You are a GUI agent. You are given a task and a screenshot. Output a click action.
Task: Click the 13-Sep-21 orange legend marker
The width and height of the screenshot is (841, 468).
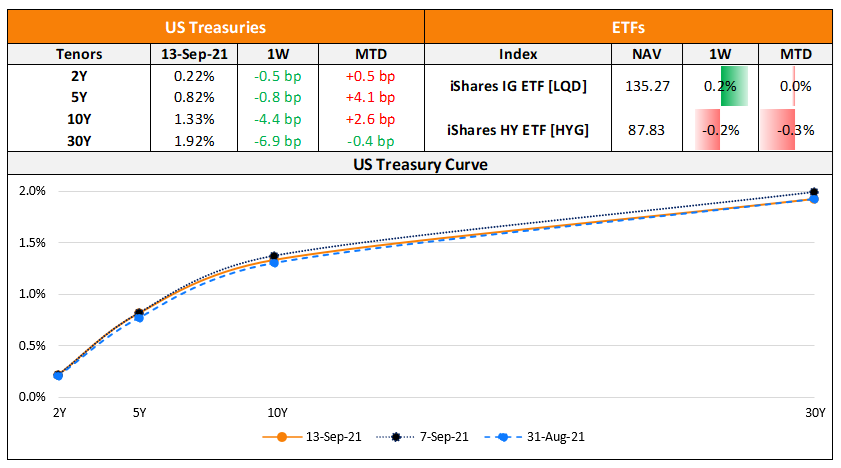pyautogui.click(x=282, y=437)
